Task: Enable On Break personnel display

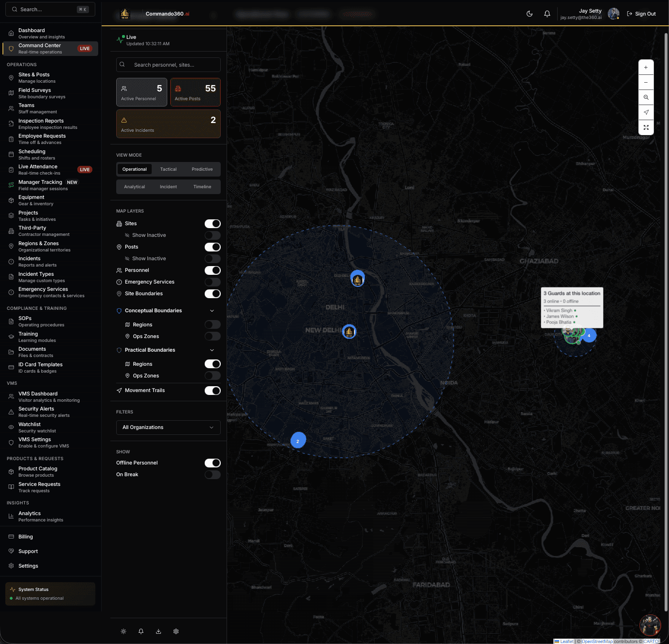Action: [212, 474]
